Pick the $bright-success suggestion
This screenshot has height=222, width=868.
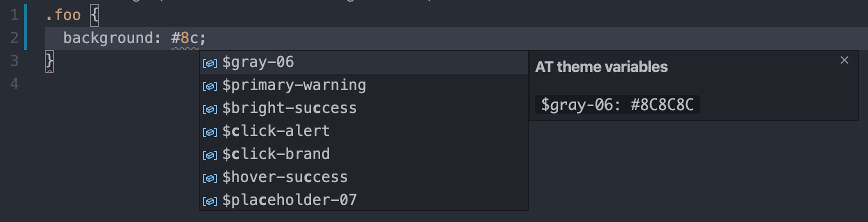click(364, 108)
